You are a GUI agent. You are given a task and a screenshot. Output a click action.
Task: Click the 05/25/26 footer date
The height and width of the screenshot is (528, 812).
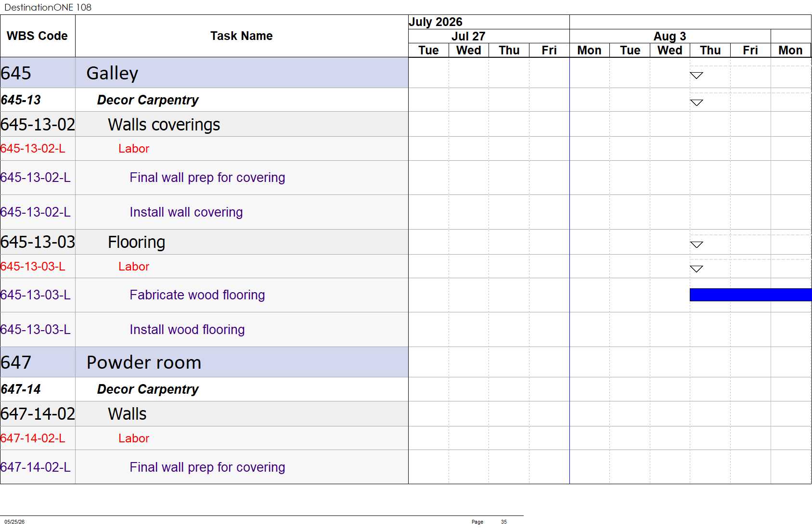point(14,522)
